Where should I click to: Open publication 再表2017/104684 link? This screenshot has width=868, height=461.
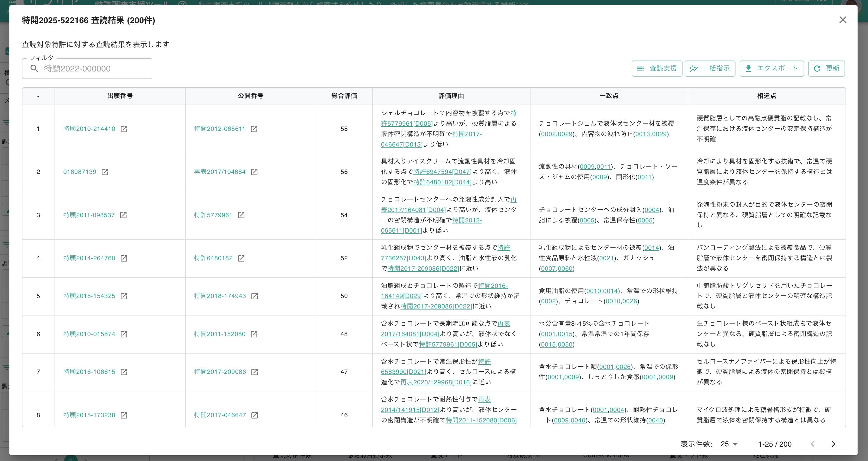220,172
